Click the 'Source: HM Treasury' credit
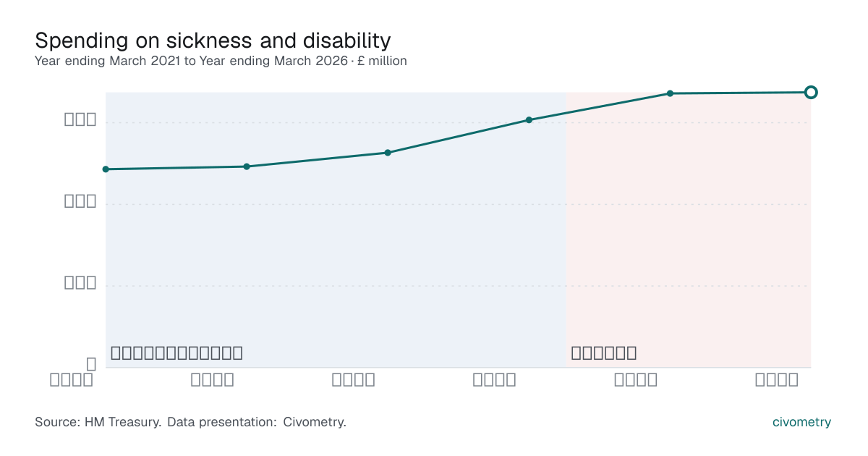Viewport: 868px width, 456px height. [x=98, y=422]
